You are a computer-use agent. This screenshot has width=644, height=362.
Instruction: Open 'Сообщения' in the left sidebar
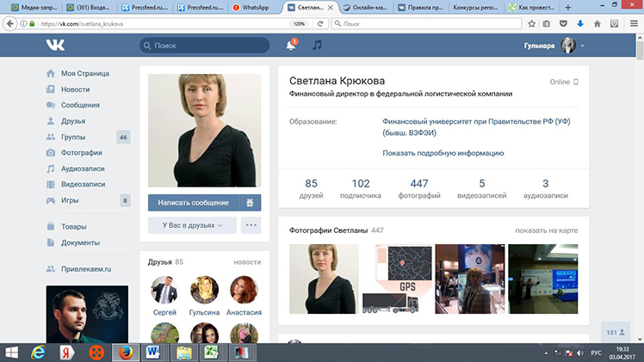click(x=80, y=105)
